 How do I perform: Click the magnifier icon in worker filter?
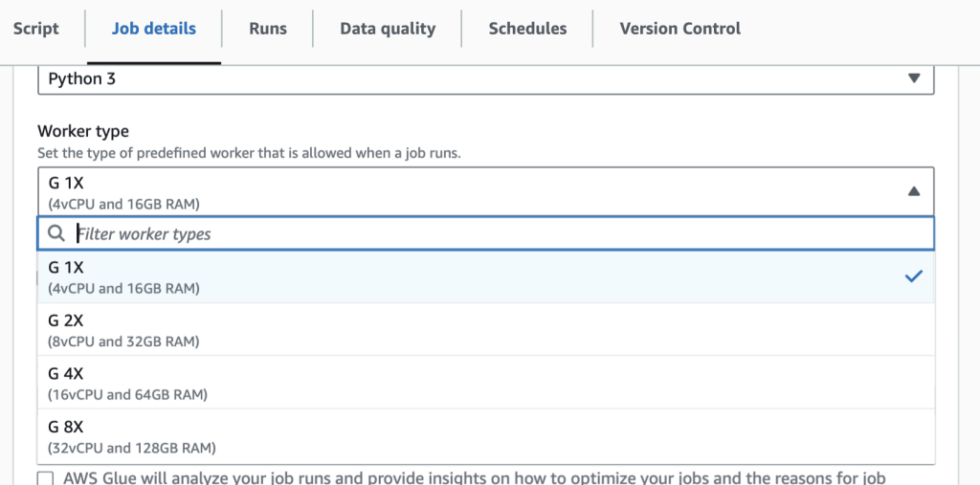(x=56, y=233)
